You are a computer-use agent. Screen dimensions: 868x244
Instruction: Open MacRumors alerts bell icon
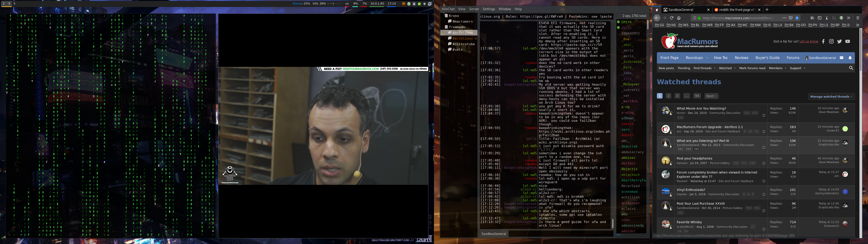pyautogui.click(x=850, y=58)
